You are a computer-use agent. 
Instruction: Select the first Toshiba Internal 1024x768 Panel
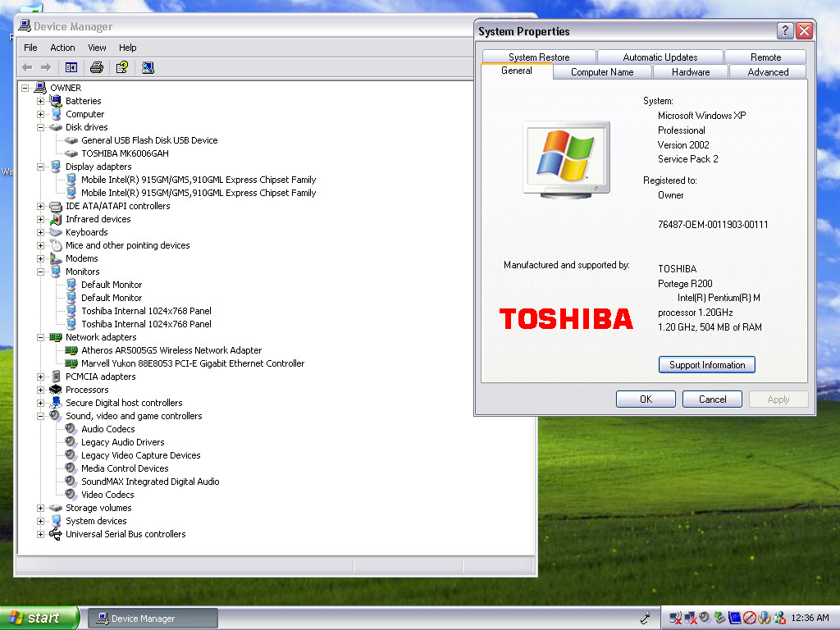pos(146,311)
